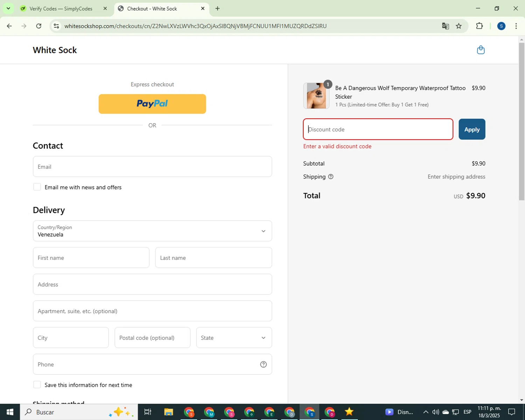Close the Verify Codes — SimplyCodes tab
Viewport: 525px width, 420px height.
(x=105, y=8)
